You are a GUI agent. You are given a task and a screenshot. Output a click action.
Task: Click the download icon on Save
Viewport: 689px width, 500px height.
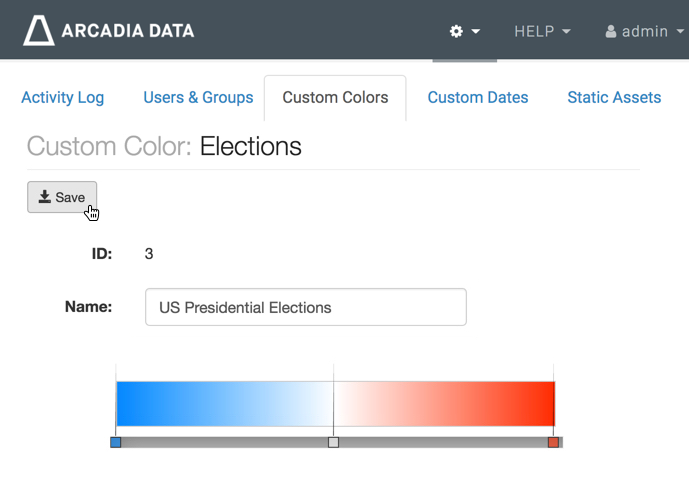click(x=44, y=198)
